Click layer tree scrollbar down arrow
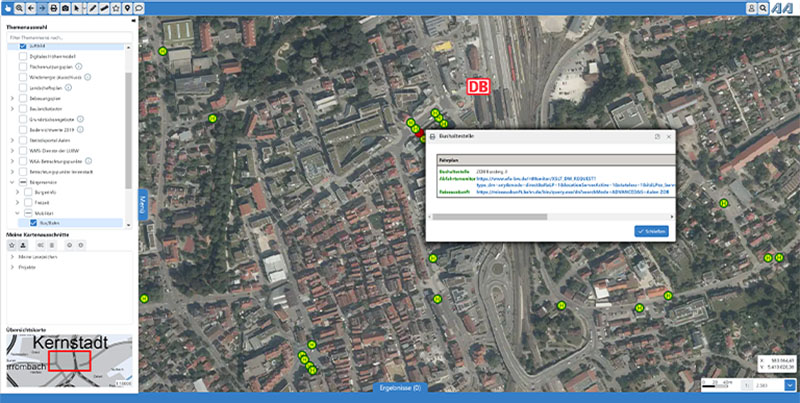The height and width of the screenshot is (403, 800). pos(128,225)
